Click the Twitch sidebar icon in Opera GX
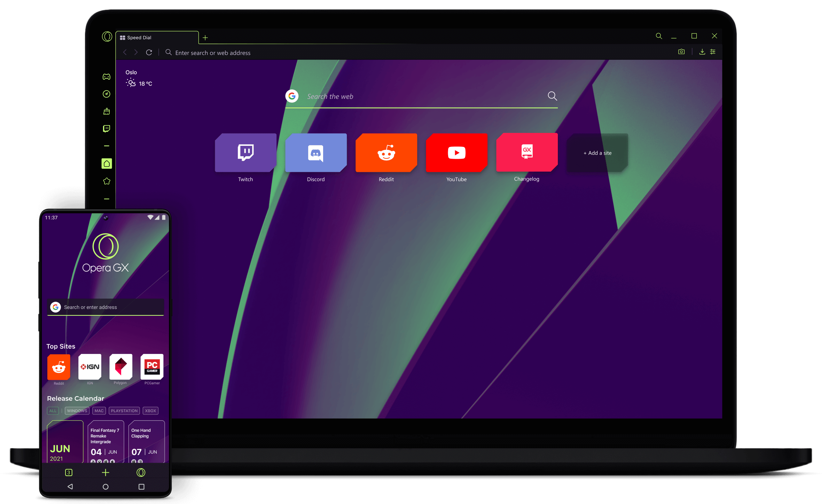This screenshot has width=828, height=504. coord(107,128)
